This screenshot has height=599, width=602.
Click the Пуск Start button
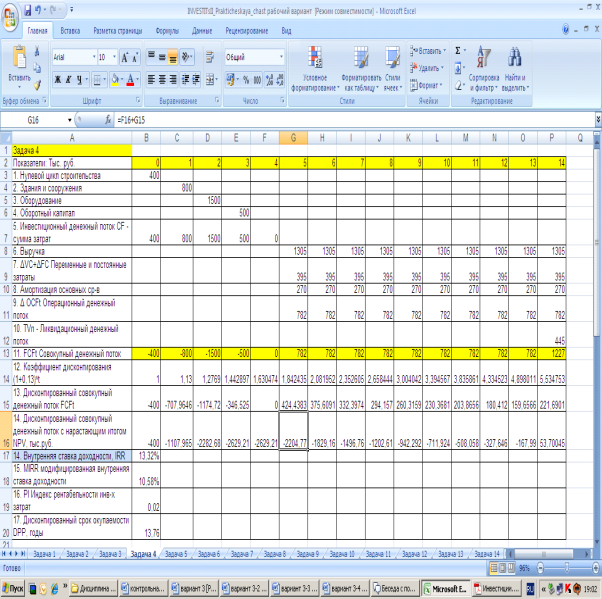[15, 589]
